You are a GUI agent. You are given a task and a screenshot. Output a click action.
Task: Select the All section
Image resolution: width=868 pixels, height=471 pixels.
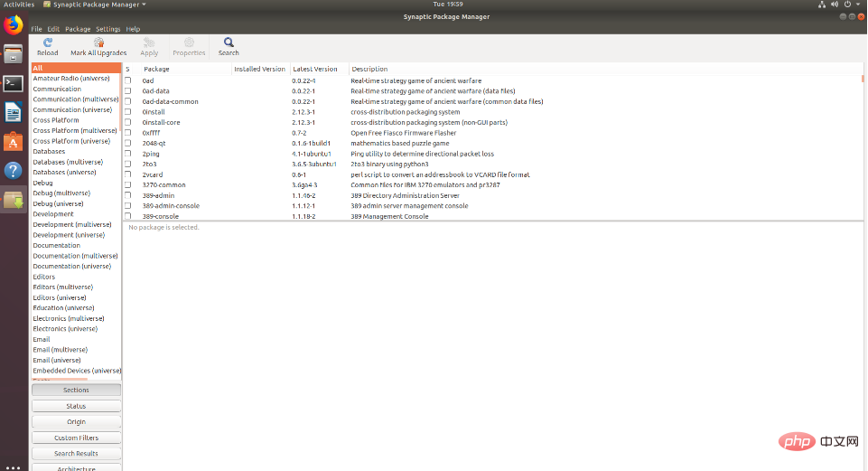76,68
